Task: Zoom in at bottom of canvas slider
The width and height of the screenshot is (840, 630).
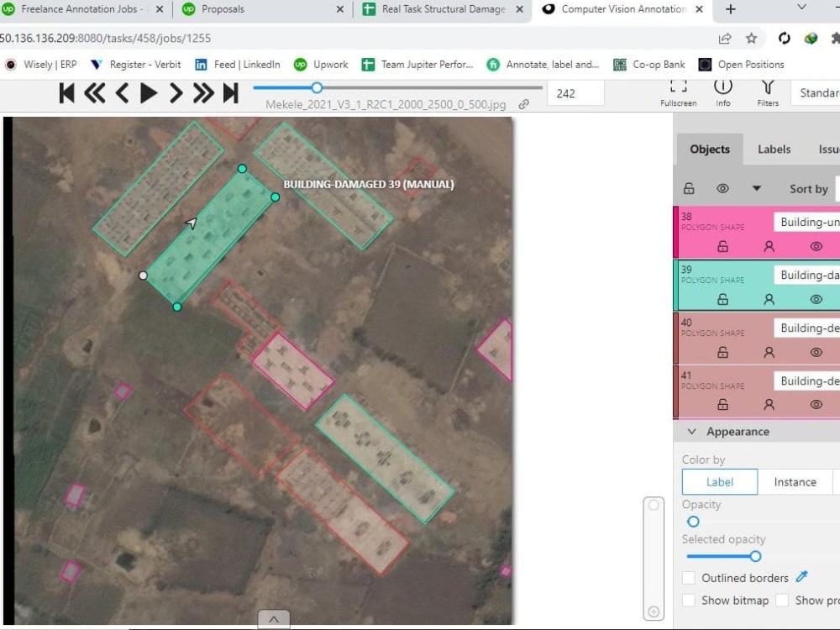Action: pyautogui.click(x=654, y=612)
